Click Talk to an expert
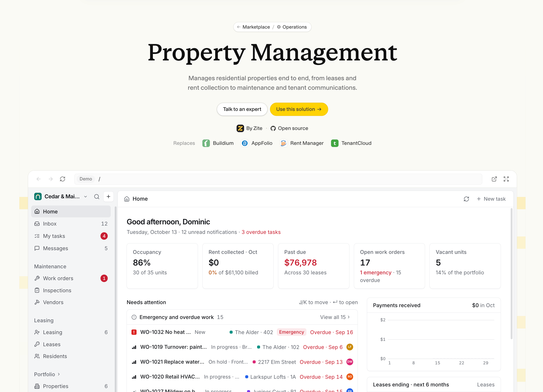Viewport: 543px width, 392px height. [x=242, y=109]
